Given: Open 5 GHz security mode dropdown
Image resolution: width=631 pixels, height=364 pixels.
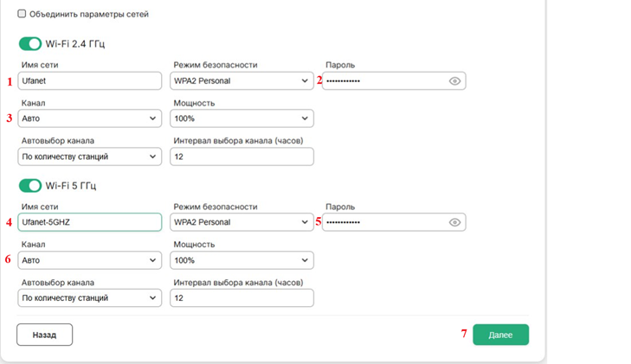Looking at the screenshot, I should coord(241,222).
